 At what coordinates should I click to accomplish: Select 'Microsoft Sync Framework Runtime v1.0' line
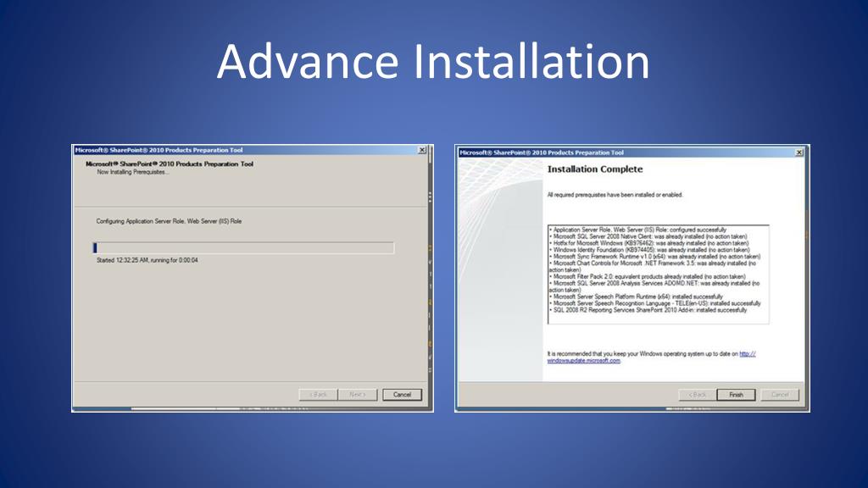[655, 257]
